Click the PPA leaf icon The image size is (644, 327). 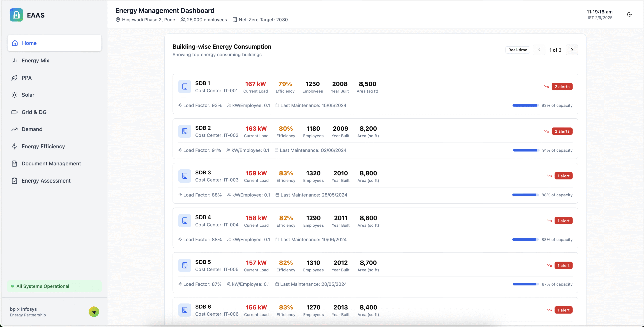point(14,78)
